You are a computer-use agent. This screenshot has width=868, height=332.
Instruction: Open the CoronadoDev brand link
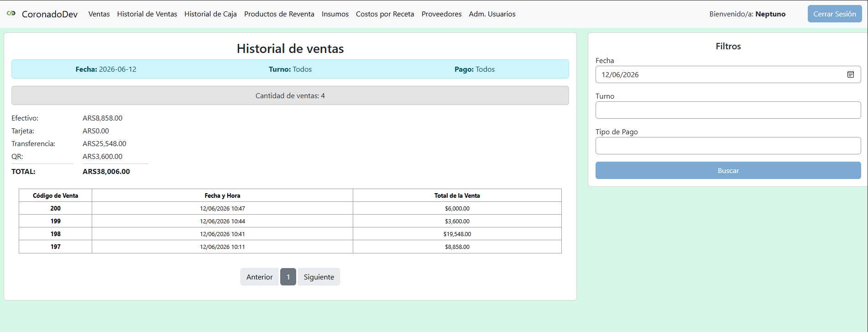[50, 14]
